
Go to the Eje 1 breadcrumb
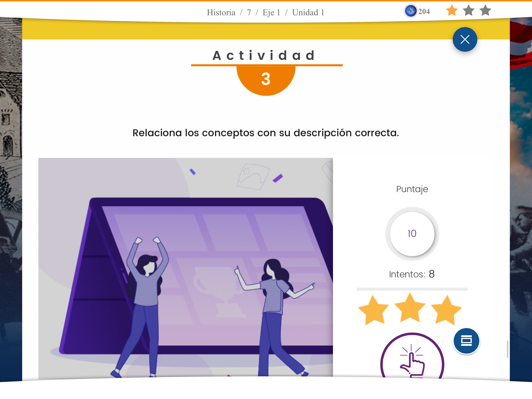pos(271,12)
